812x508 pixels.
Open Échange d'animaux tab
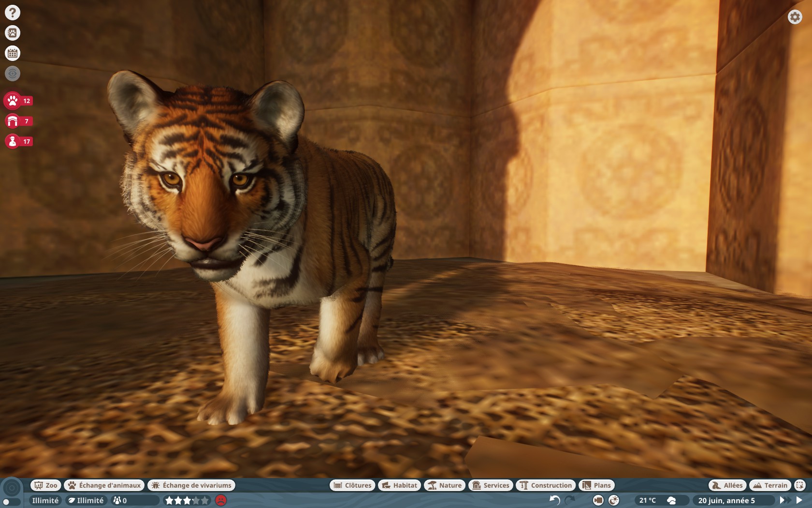coord(104,485)
